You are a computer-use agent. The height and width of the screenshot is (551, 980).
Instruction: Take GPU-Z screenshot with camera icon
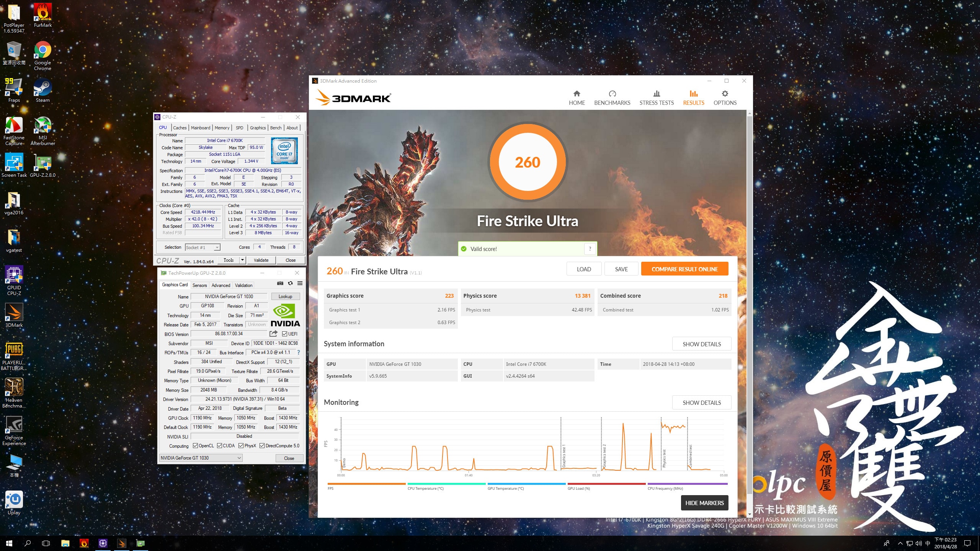pyautogui.click(x=280, y=284)
